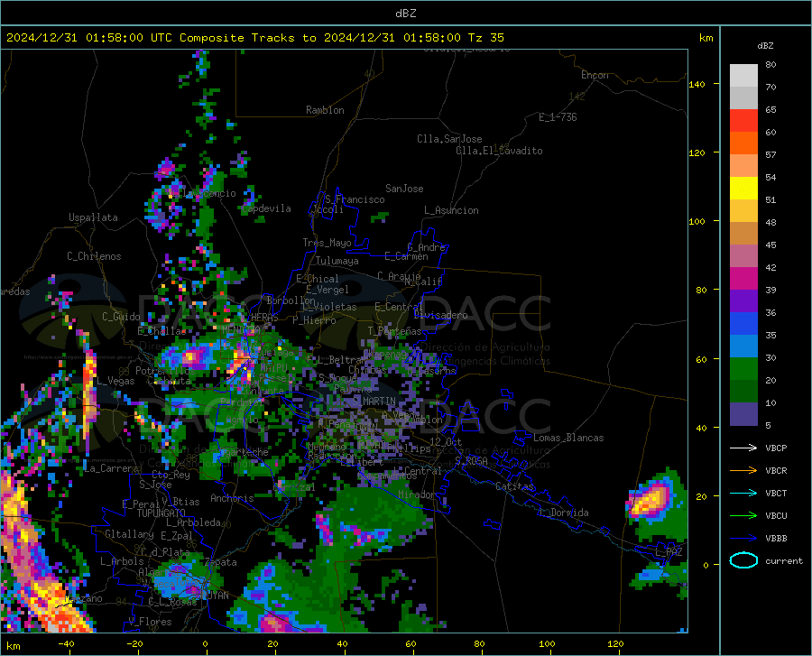812x656 pixels.
Task: Click the 'L_Asuncion' map label
Action: [451, 210]
